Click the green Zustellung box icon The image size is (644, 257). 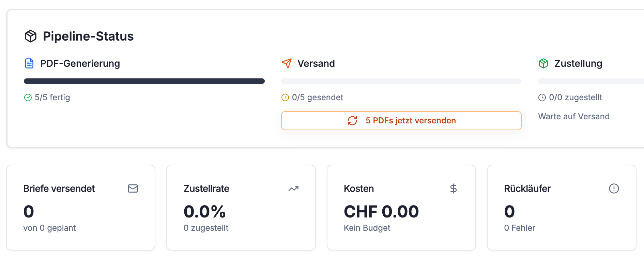543,63
